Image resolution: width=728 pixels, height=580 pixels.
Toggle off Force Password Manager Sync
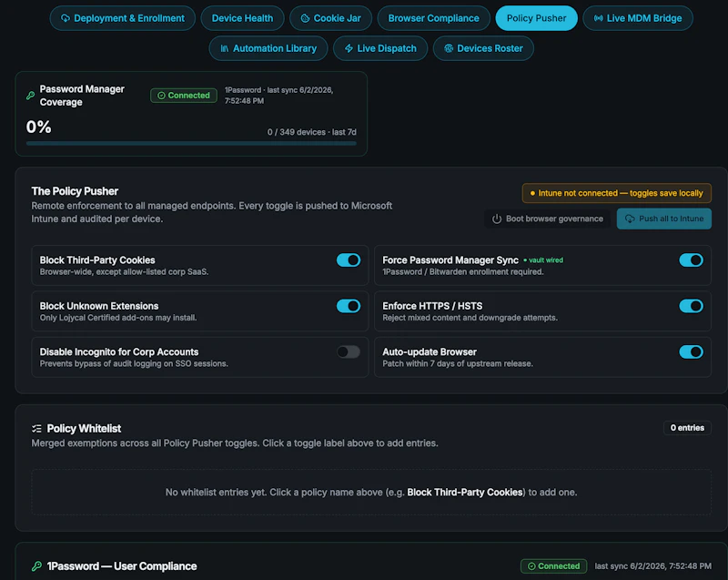point(691,260)
